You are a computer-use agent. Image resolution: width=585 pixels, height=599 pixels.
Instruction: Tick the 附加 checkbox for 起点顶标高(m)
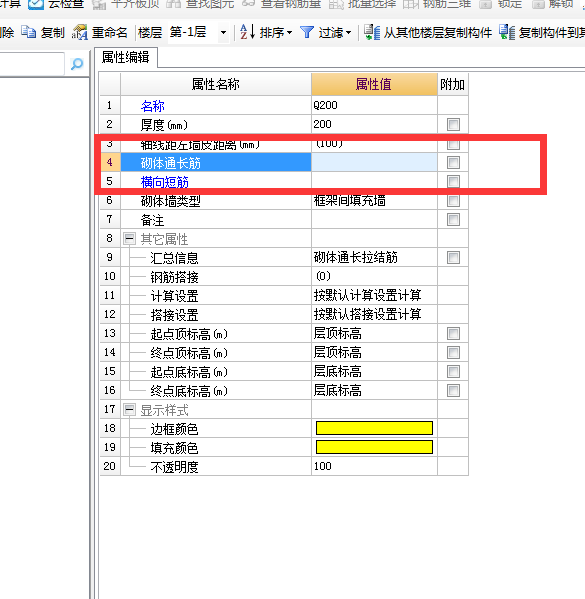(x=453, y=333)
